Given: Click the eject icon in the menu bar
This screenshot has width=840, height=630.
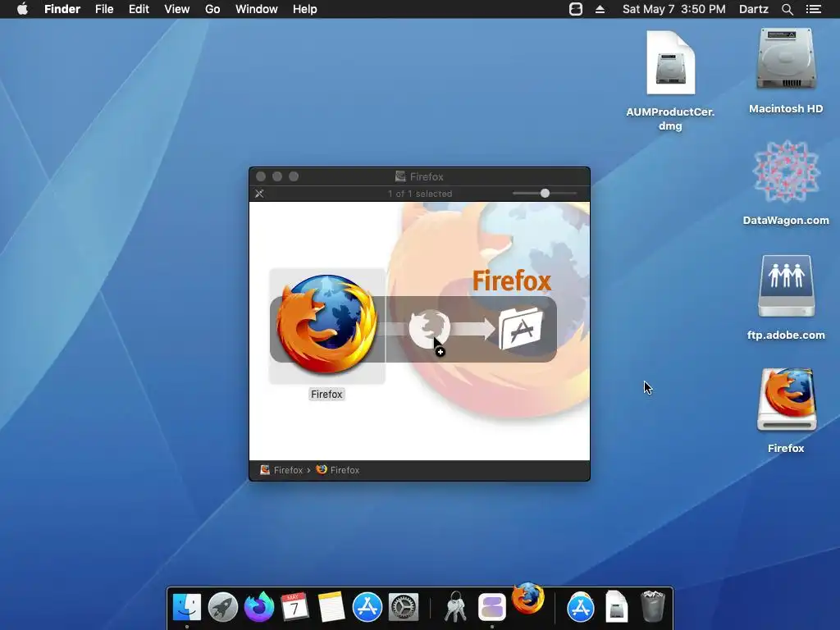Looking at the screenshot, I should [x=600, y=9].
